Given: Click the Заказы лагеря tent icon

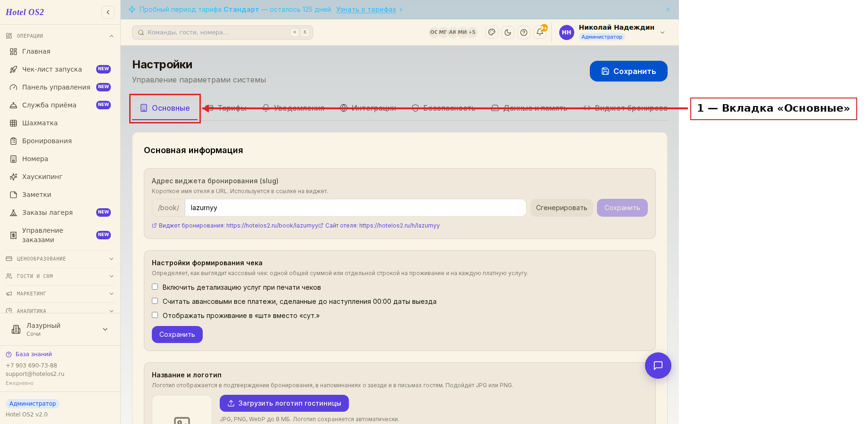Looking at the screenshot, I should pos(14,212).
